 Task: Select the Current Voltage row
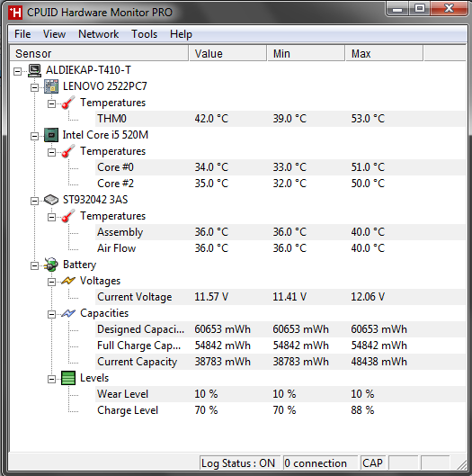coord(281,297)
